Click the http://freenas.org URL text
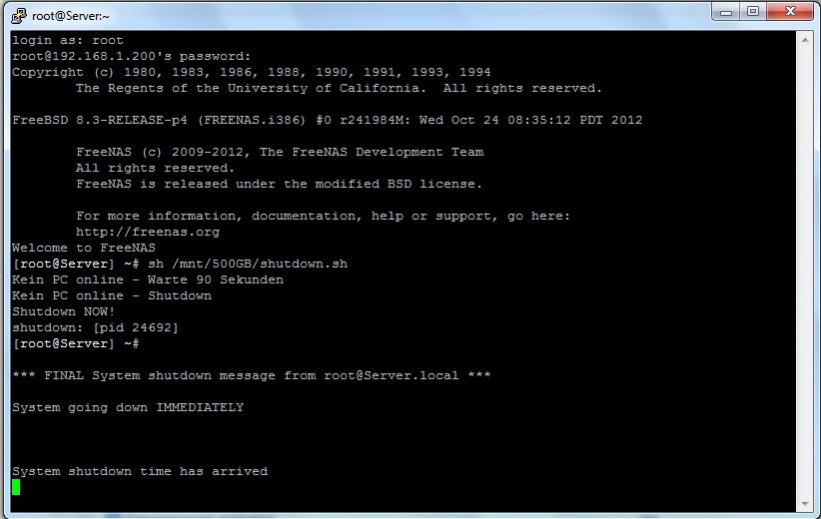 point(148,232)
